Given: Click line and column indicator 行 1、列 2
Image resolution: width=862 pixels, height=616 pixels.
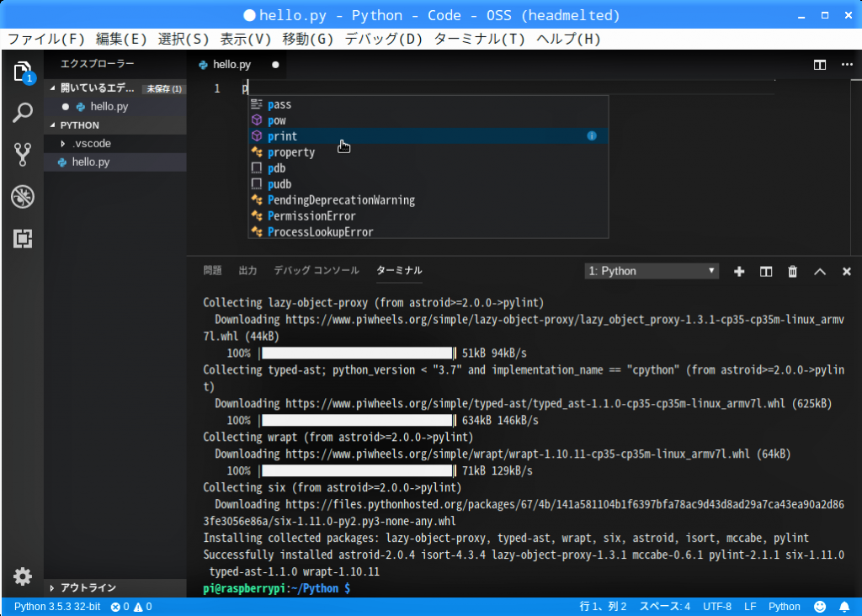Looking at the screenshot, I should point(603,607).
